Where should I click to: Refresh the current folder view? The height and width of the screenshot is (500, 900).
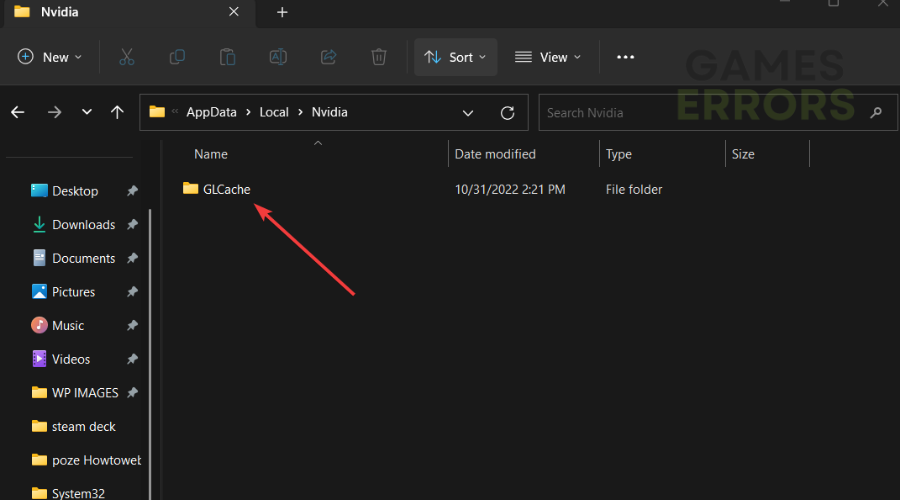(x=507, y=112)
